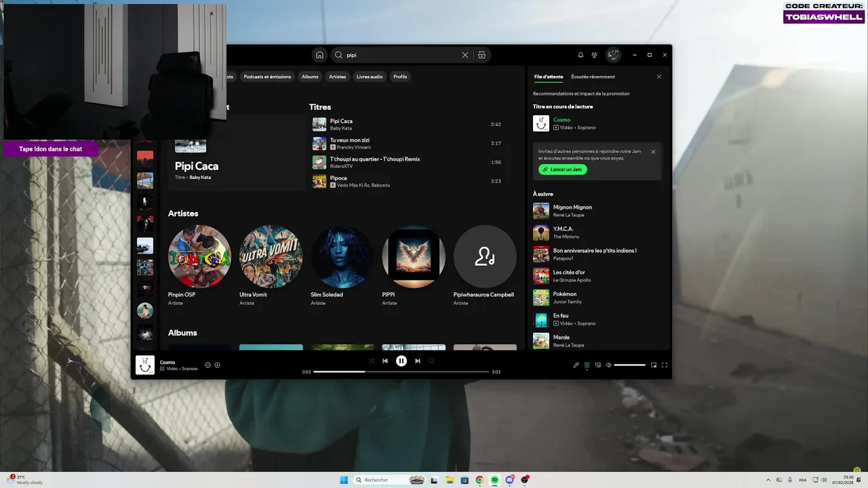Enter full screen mode in Spotify
The width and height of the screenshot is (868, 488).
[x=665, y=365]
